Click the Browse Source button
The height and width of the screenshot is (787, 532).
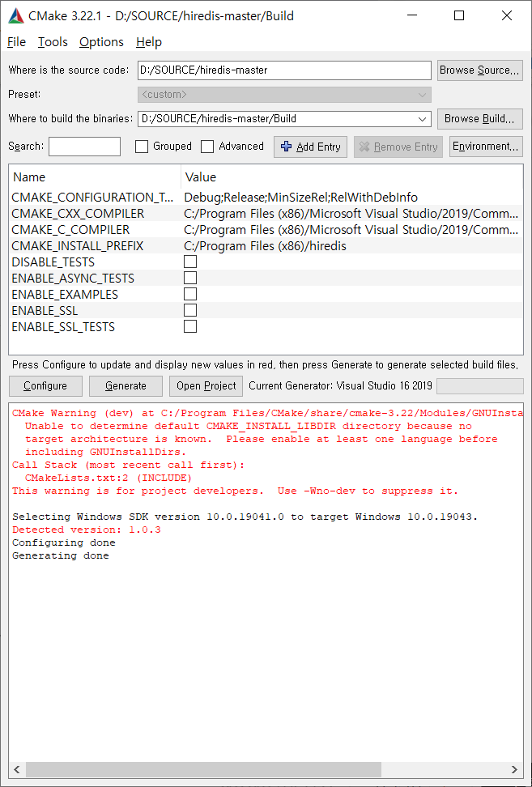tap(480, 70)
